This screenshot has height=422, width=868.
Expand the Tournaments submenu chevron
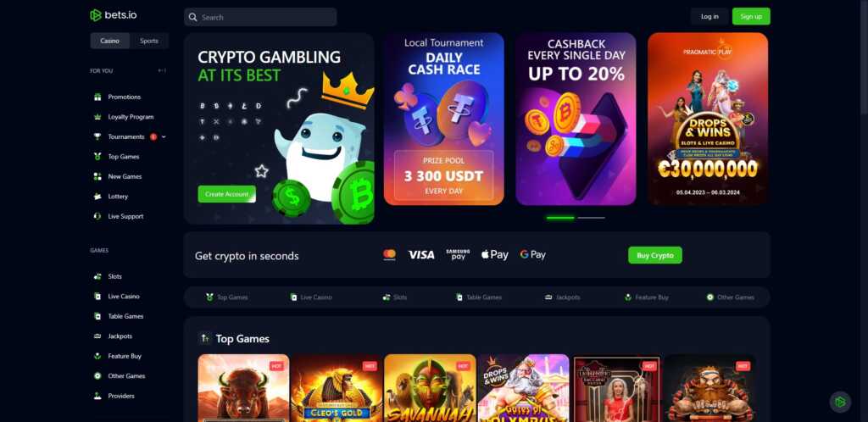[x=164, y=136]
